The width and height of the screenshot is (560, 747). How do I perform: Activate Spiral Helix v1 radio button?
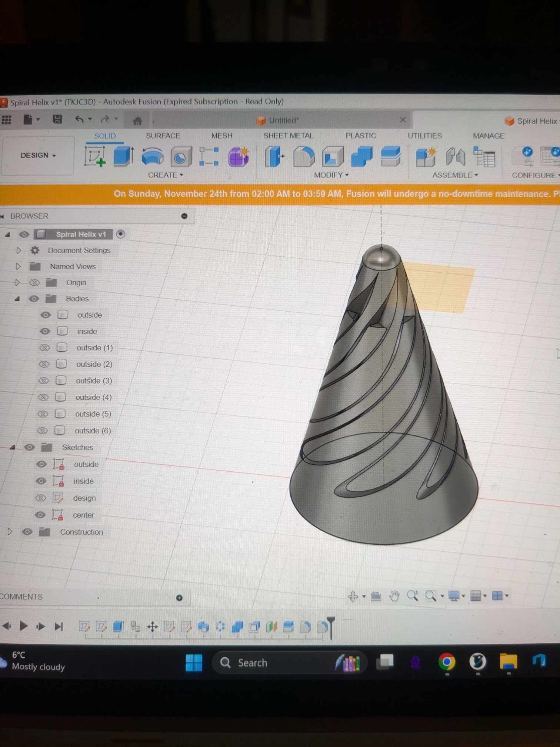point(121,234)
